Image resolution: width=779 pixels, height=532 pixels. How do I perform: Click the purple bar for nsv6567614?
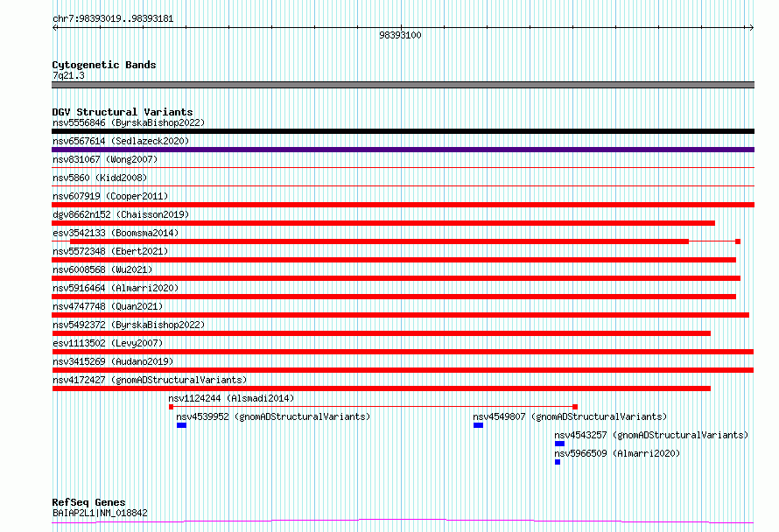coord(403,150)
